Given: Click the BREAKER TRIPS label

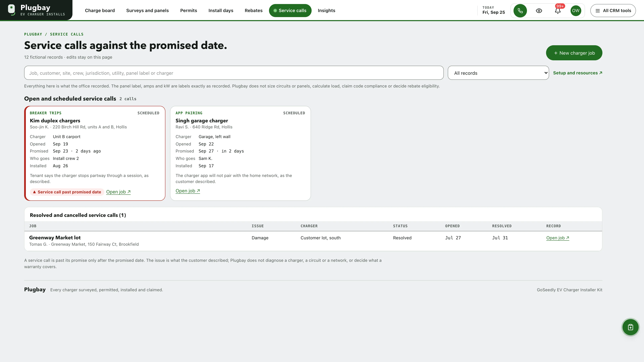Looking at the screenshot, I should coord(45,113).
